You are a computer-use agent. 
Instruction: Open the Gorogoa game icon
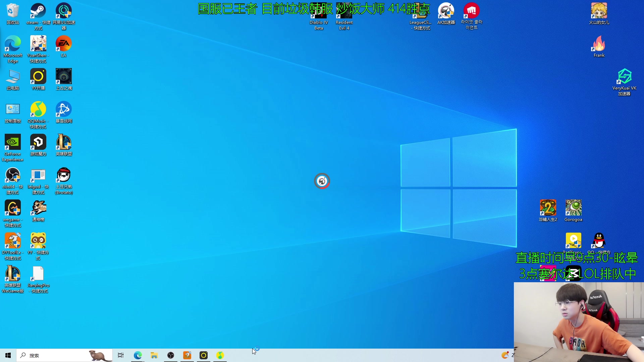coord(574,211)
